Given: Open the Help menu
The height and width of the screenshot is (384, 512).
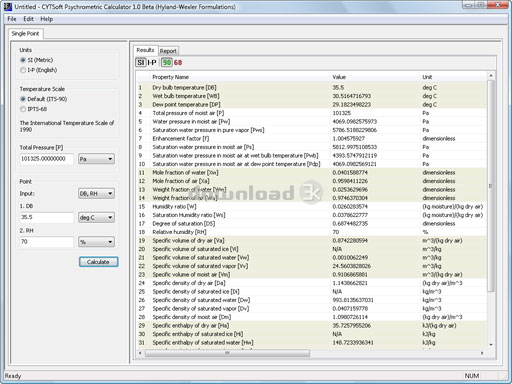Looking at the screenshot, I should (47, 19).
